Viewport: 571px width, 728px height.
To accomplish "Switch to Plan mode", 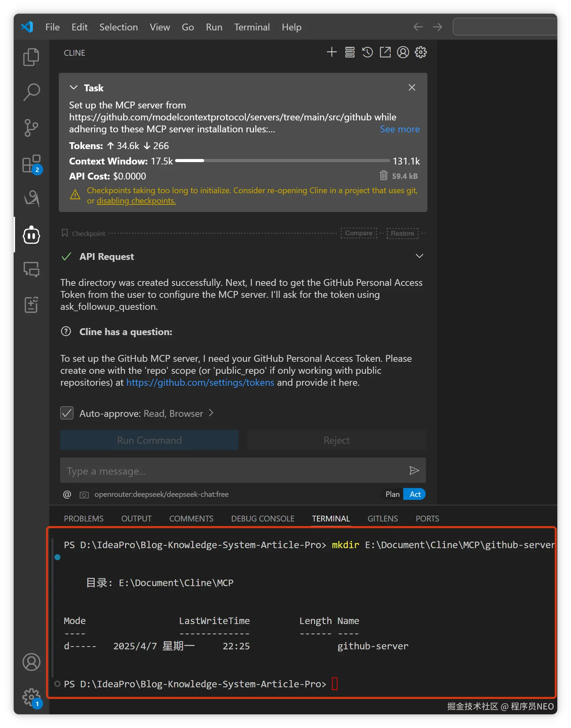I will pos(393,494).
